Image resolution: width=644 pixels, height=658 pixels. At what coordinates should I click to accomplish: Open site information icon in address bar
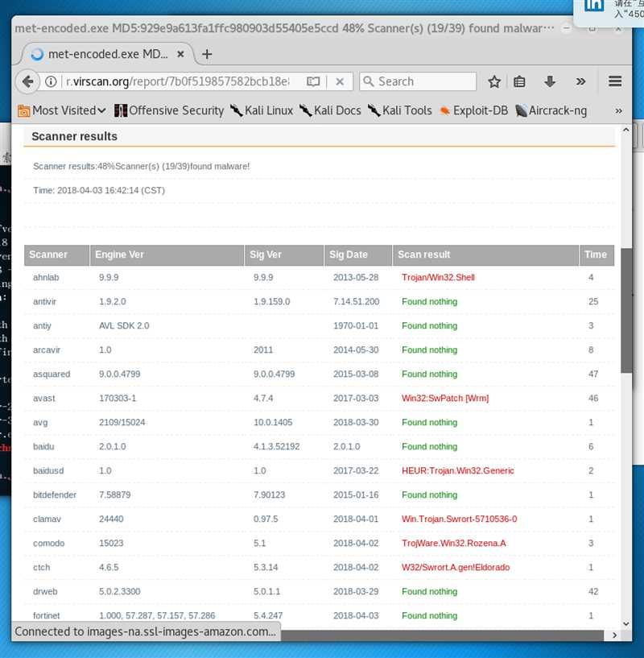pos(51,81)
